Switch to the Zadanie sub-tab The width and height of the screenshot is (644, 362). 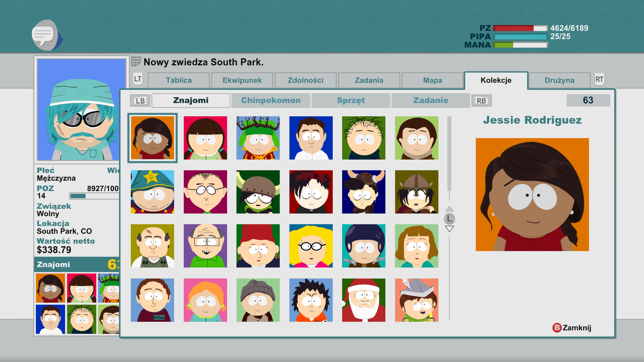431,100
